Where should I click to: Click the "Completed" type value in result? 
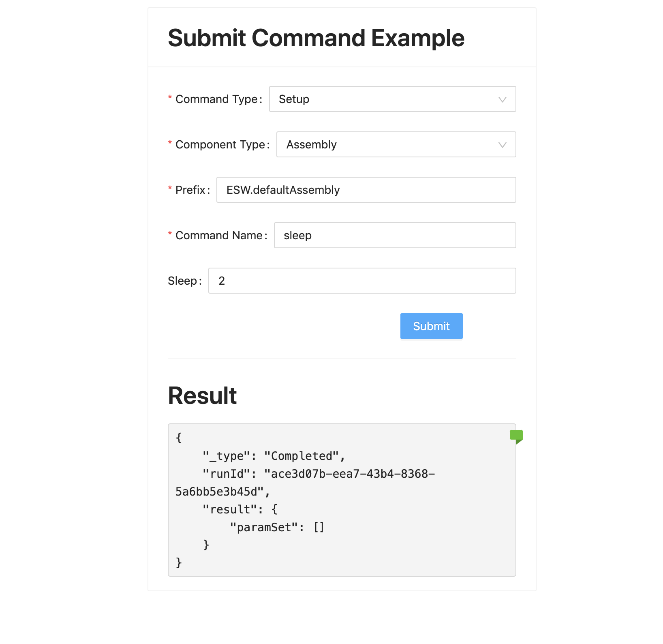click(301, 456)
